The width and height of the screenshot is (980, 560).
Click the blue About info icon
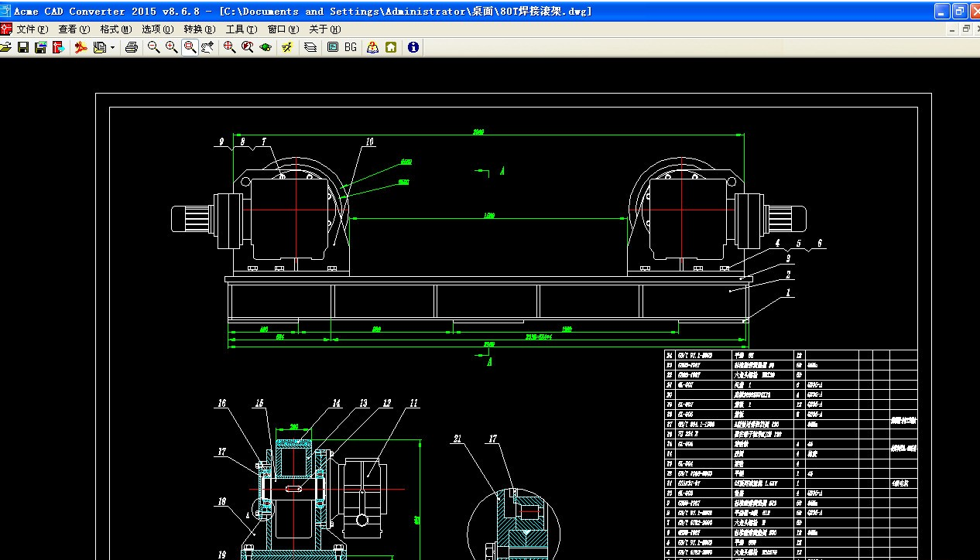click(413, 47)
